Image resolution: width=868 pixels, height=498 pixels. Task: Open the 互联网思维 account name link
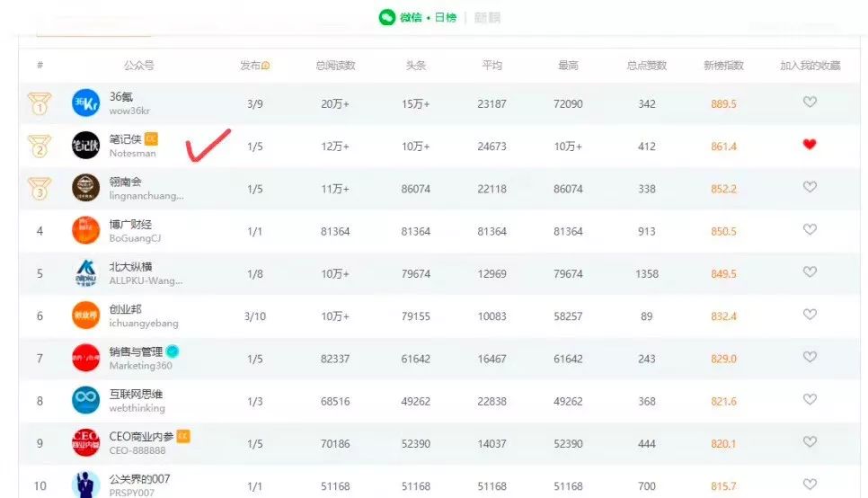[x=136, y=394]
